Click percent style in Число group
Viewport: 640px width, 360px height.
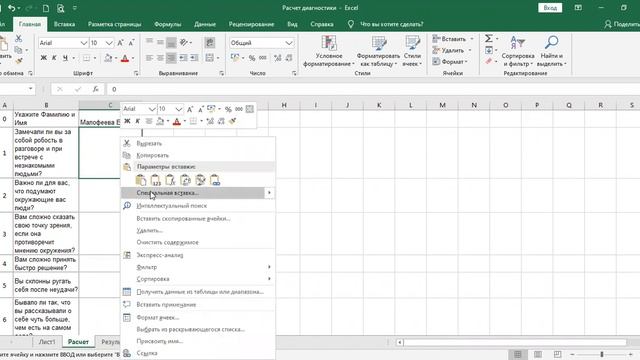pos(252,58)
